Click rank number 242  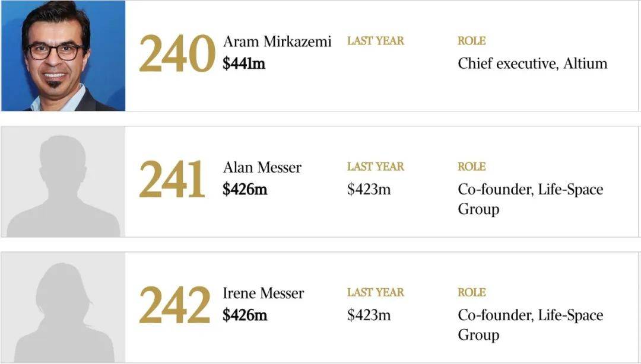175,305
